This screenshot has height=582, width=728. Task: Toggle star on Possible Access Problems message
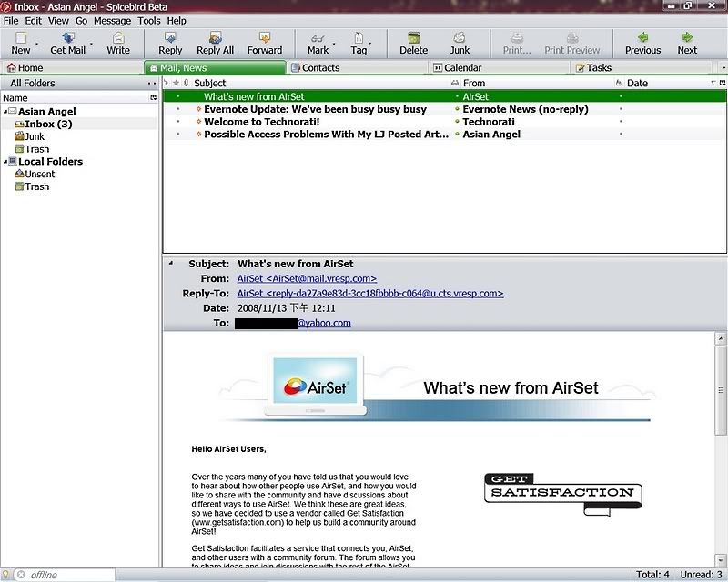tap(178, 135)
